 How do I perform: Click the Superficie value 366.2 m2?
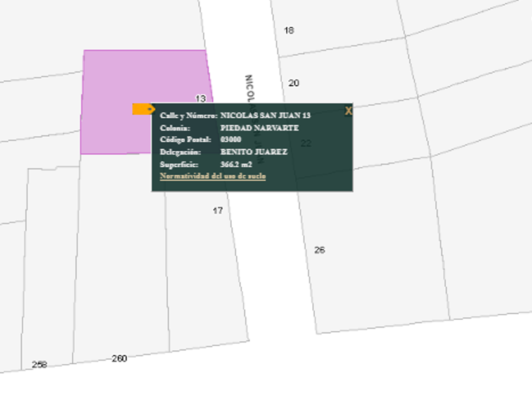[x=236, y=165]
